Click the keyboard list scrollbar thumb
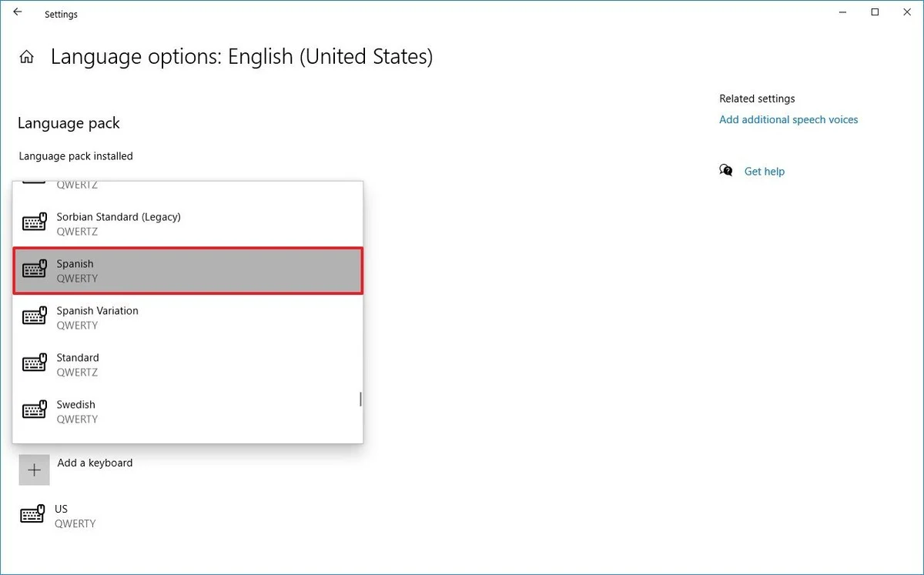The width and height of the screenshot is (924, 575). [x=360, y=399]
